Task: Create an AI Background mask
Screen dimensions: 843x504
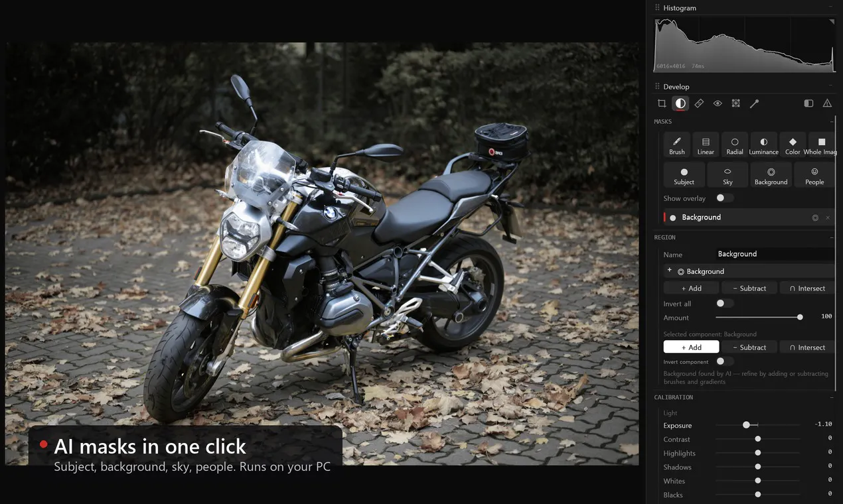Action: (771, 175)
